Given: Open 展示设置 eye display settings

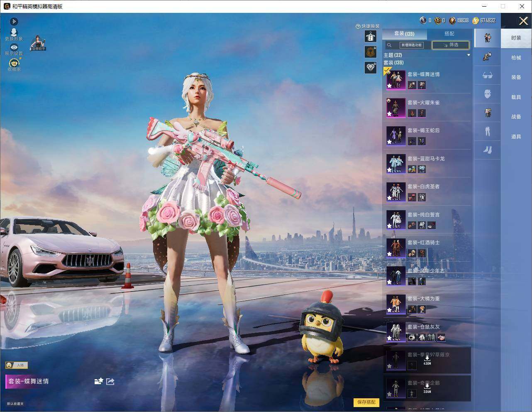Looking at the screenshot, I should coord(14,49).
